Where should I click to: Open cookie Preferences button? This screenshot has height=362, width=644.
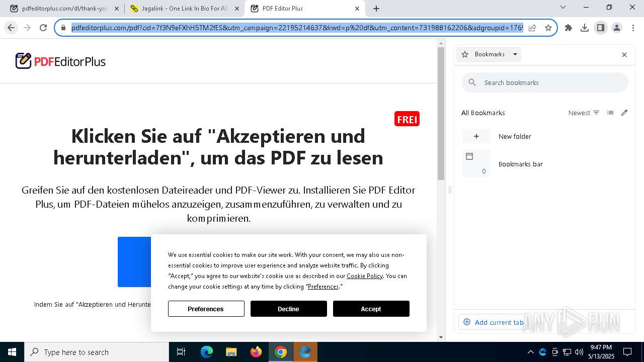(206, 309)
